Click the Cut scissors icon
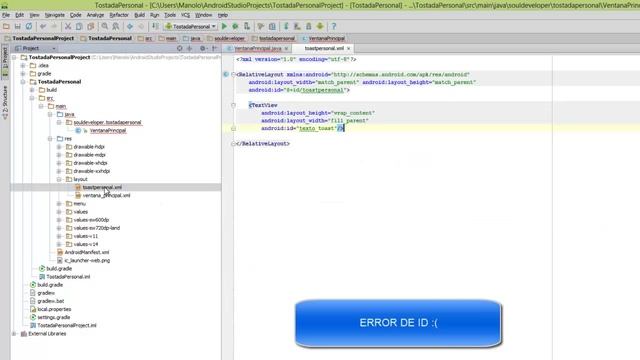 click(x=68, y=27)
